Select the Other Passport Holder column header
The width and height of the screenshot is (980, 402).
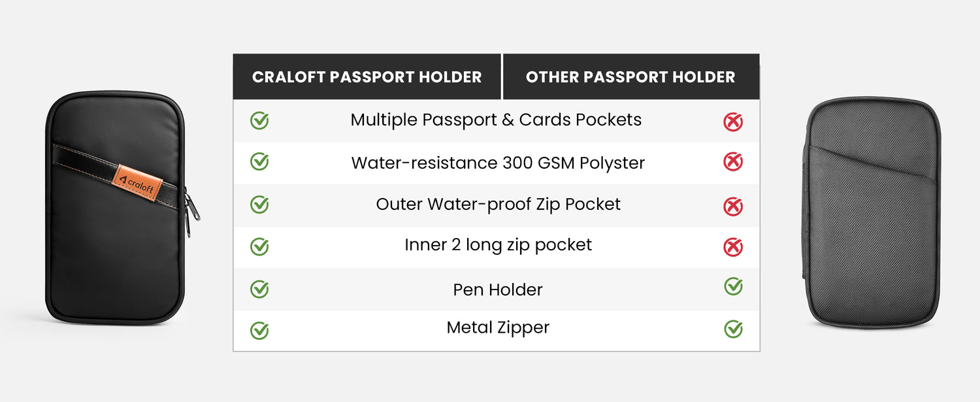(x=630, y=77)
